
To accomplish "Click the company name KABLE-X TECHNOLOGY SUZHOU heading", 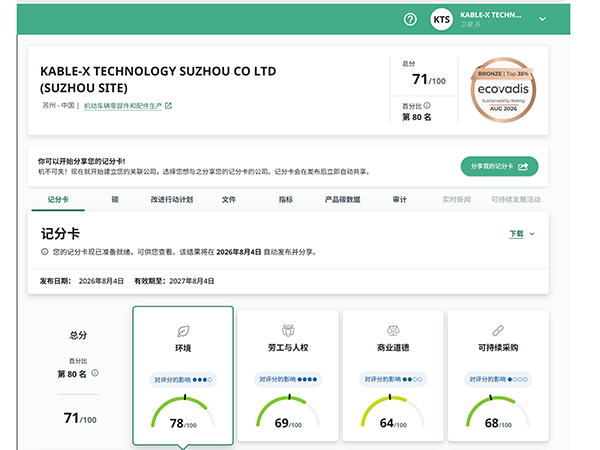I will coord(158,80).
